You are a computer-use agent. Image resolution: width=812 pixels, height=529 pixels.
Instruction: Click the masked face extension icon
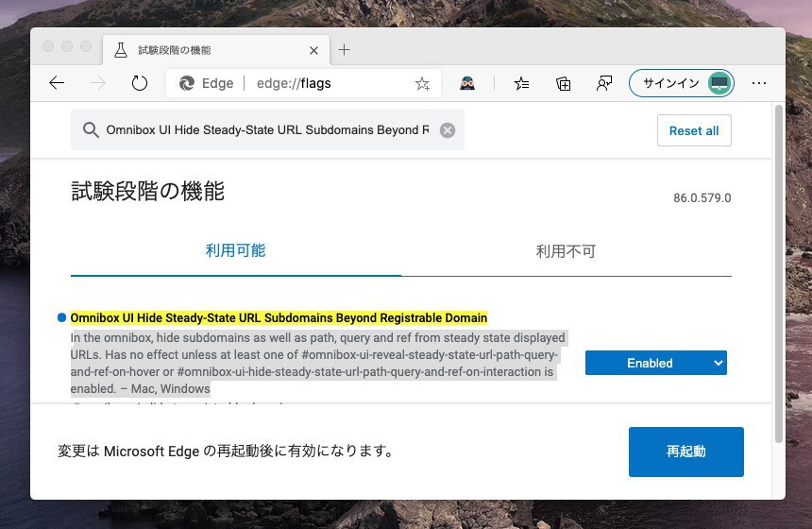[x=467, y=83]
